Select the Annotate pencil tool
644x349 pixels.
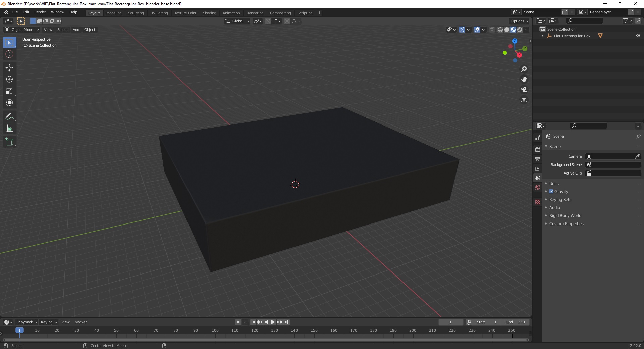9,117
